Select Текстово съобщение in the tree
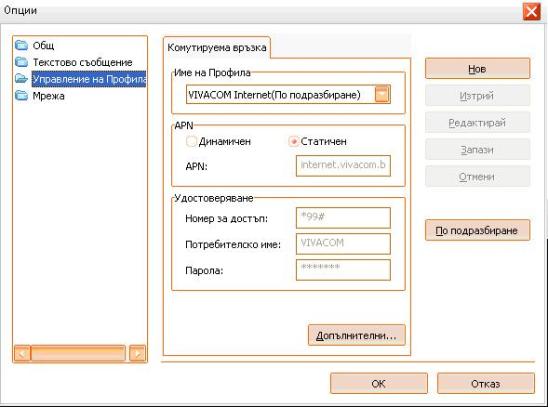This screenshot has height=407, width=548. tap(82, 62)
